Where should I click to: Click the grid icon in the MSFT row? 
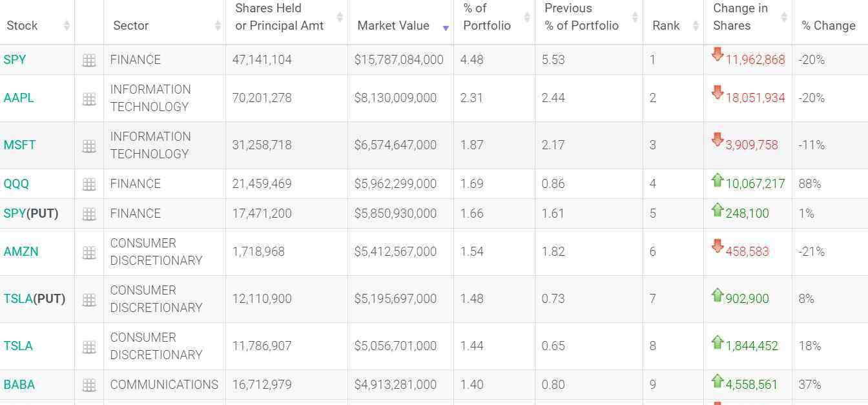[89, 146]
